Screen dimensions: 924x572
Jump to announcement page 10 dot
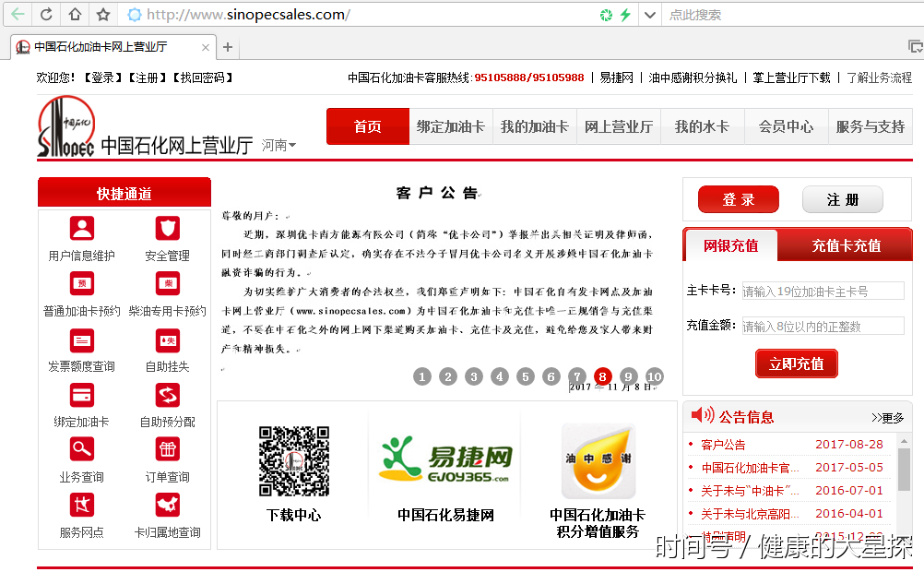[655, 376]
